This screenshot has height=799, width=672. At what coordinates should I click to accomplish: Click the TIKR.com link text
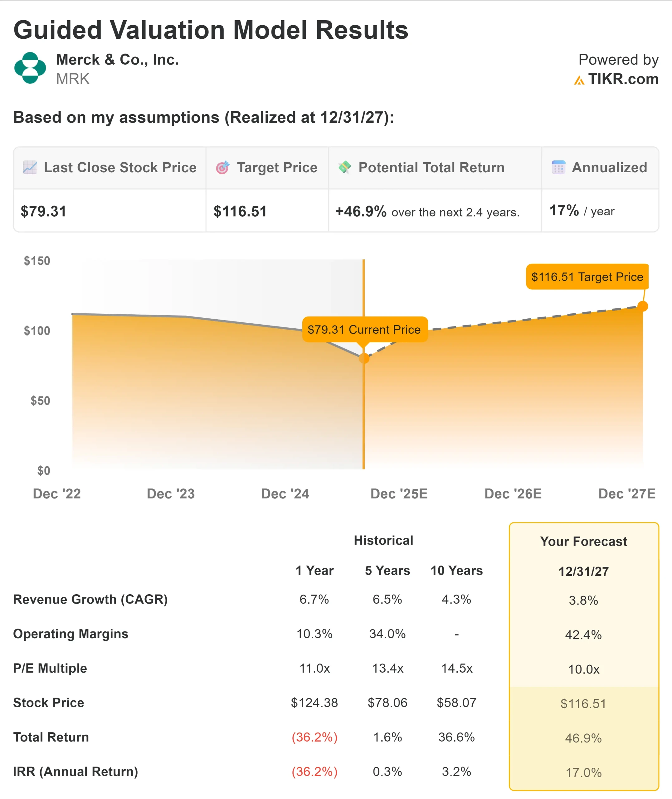pyautogui.click(x=623, y=79)
